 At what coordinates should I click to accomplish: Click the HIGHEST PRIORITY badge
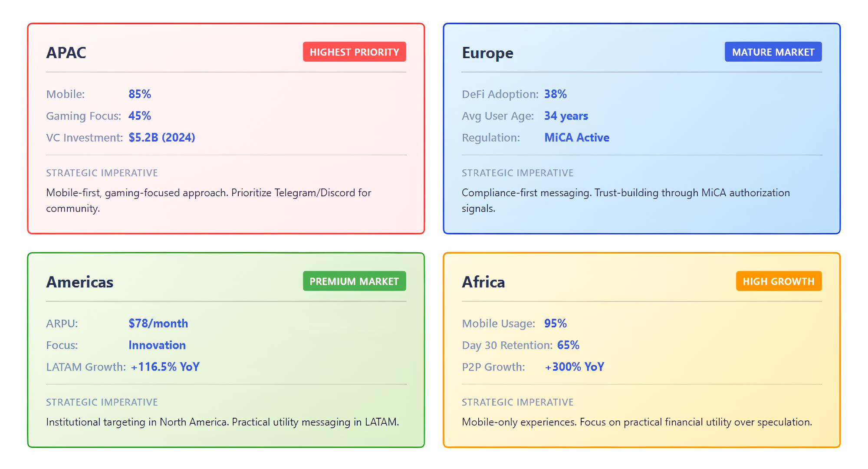tap(354, 52)
